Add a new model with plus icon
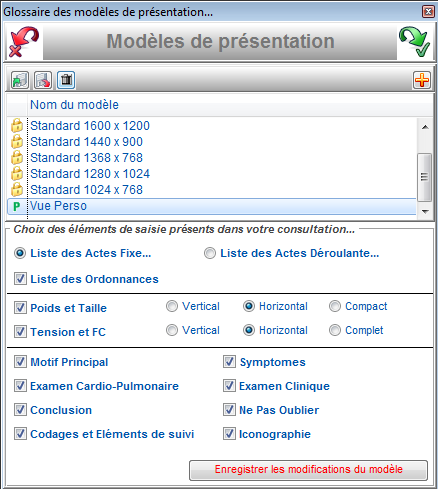438x489 pixels. click(422, 80)
